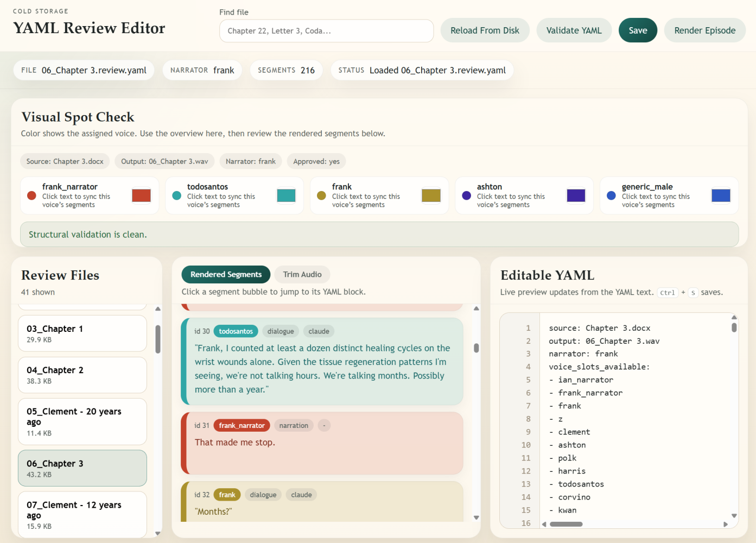Click YAML editor vertical scroll up arrow
This screenshot has width=756, height=543.
coord(734,317)
